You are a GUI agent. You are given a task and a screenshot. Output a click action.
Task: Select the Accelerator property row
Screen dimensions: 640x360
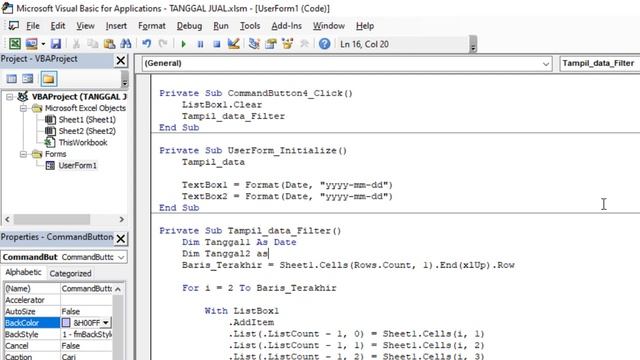[58, 300]
